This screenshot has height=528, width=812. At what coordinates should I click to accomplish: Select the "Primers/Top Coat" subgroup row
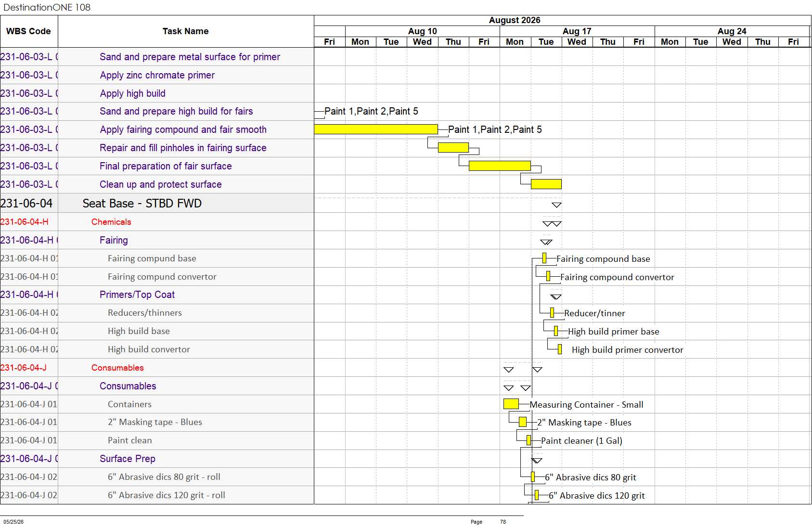coord(137,295)
